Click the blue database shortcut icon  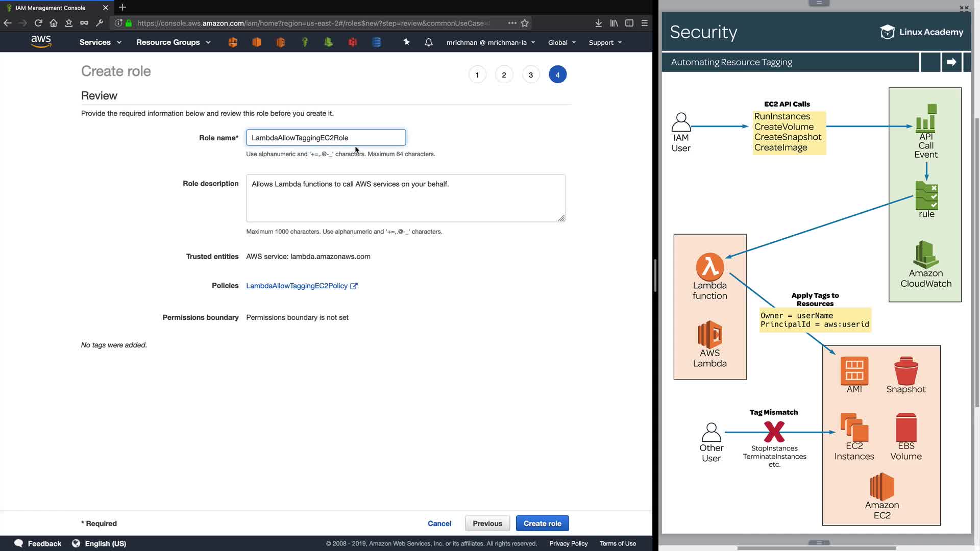377,42
